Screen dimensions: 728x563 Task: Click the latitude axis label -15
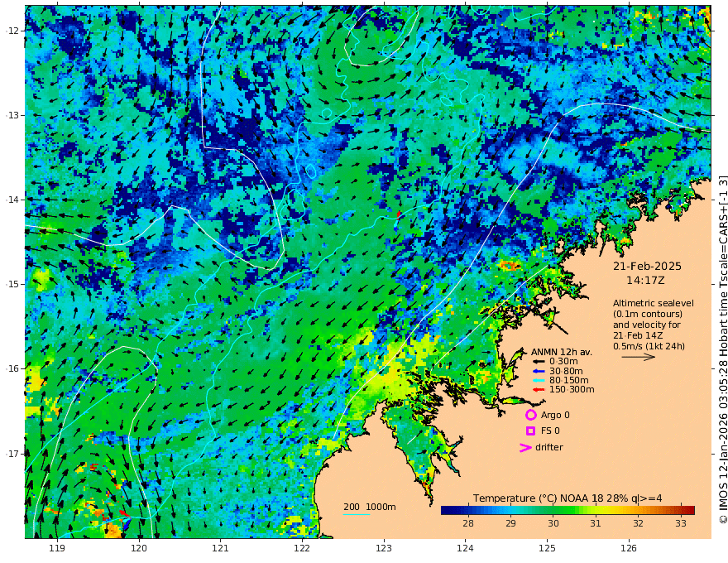[12, 284]
